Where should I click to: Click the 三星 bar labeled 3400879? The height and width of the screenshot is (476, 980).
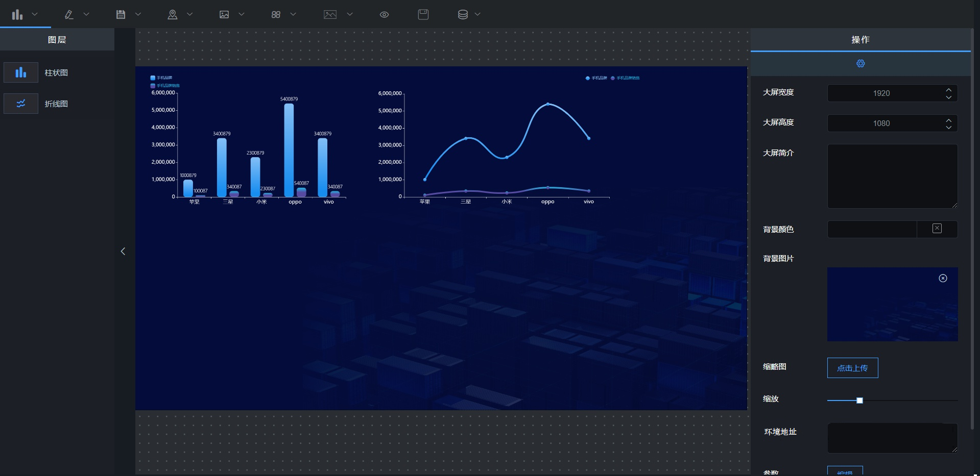[222, 167]
